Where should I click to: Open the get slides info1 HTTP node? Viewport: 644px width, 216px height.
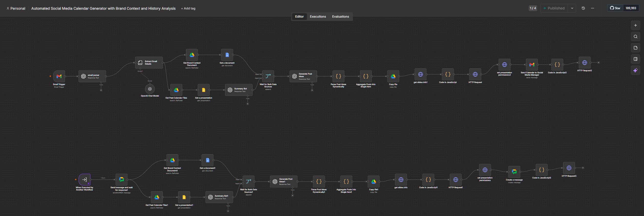(x=420, y=74)
